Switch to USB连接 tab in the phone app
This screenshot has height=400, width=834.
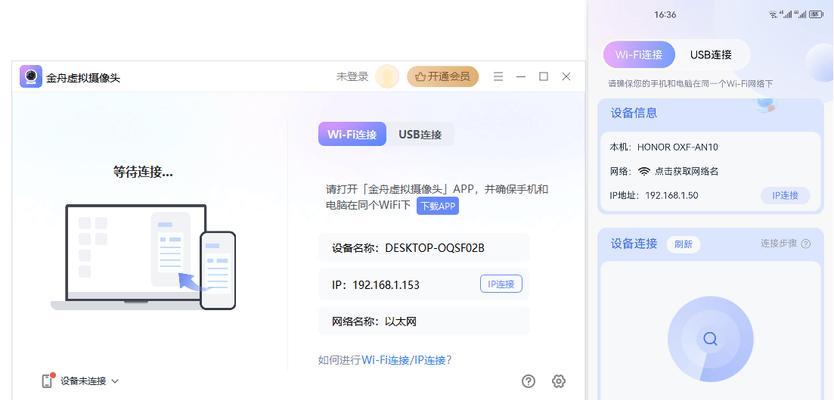click(711, 54)
